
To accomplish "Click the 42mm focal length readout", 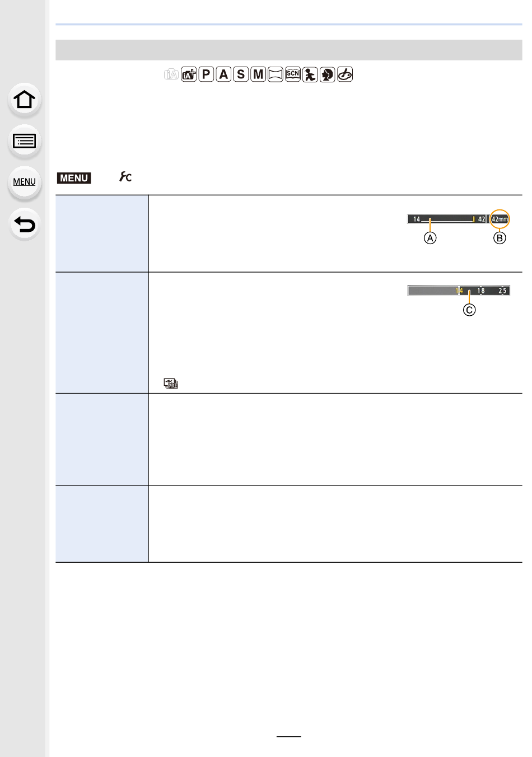I will [x=500, y=219].
